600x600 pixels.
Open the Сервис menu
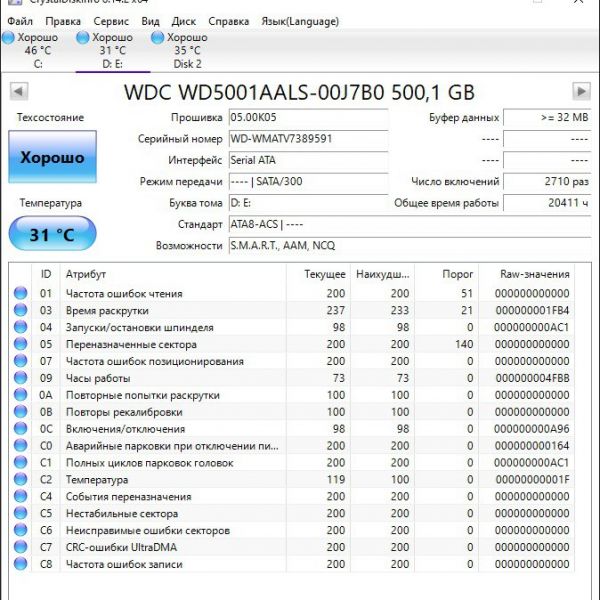pyautogui.click(x=111, y=21)
